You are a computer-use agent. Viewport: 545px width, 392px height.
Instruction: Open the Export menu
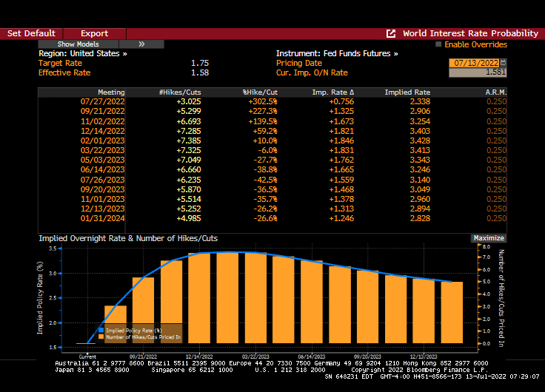point(94,33)
